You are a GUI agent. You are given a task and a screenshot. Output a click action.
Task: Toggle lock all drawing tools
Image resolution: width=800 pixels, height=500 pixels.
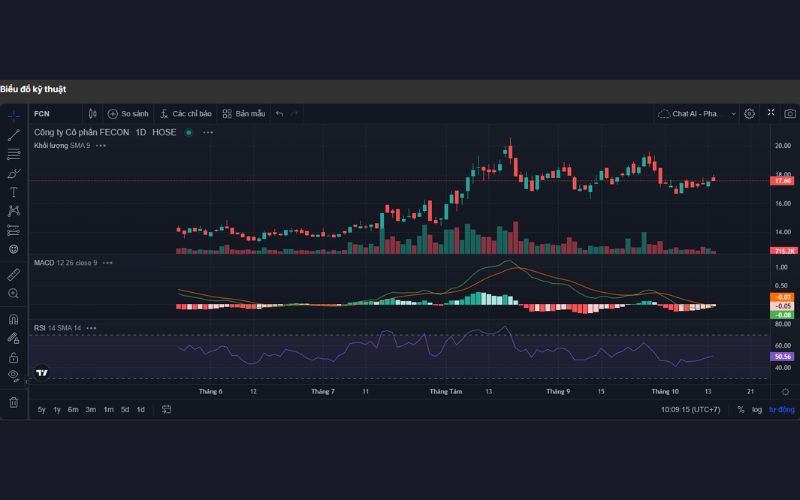pyautogui.click(x=14, y=357)
